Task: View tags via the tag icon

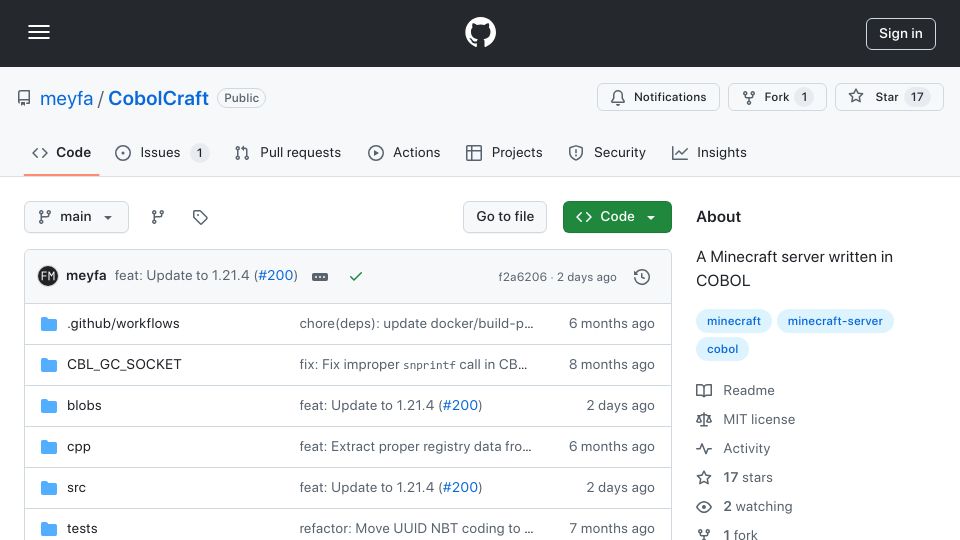Action: [200, 217]
